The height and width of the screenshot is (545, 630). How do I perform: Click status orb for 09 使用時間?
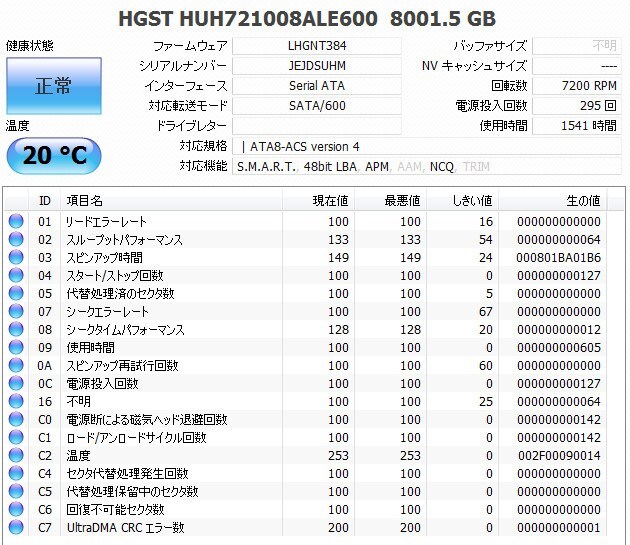click(16, 347)
